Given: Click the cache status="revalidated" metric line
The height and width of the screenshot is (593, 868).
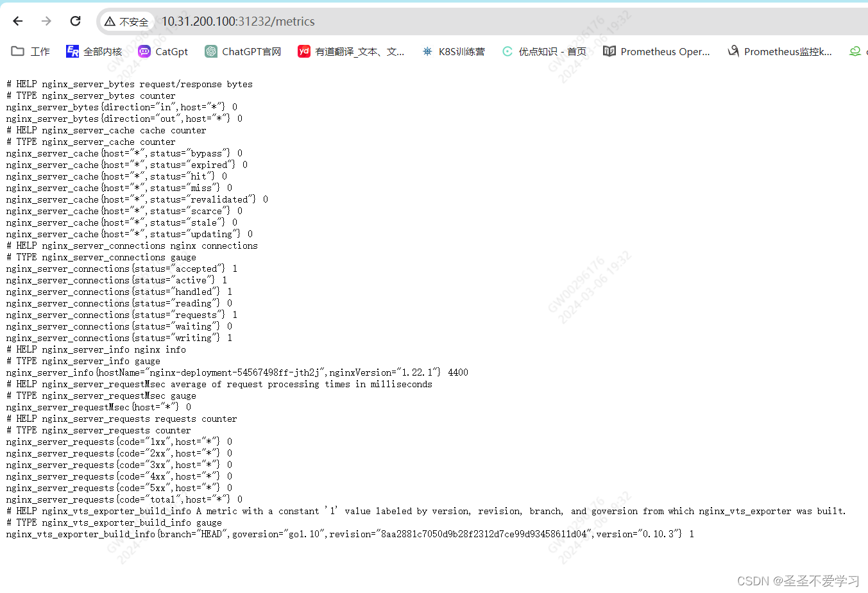Looking at the screenshot, I should (137, 199).
